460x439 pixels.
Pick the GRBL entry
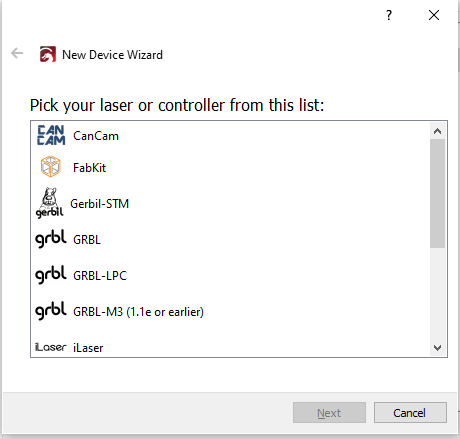230,239
